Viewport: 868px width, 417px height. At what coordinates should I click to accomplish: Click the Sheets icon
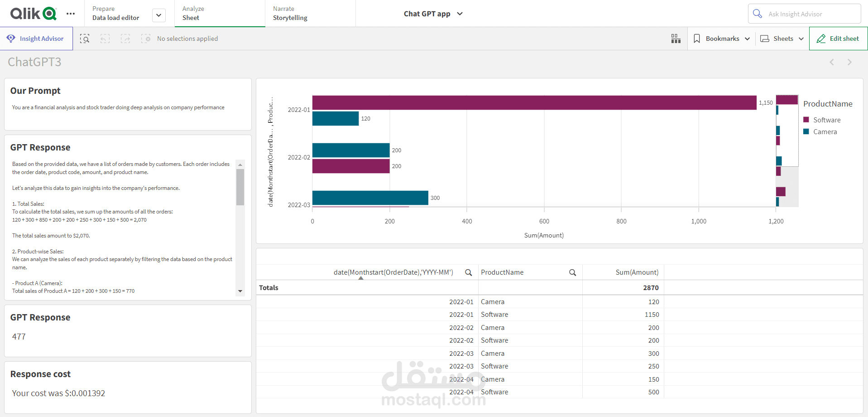[765, 39]
